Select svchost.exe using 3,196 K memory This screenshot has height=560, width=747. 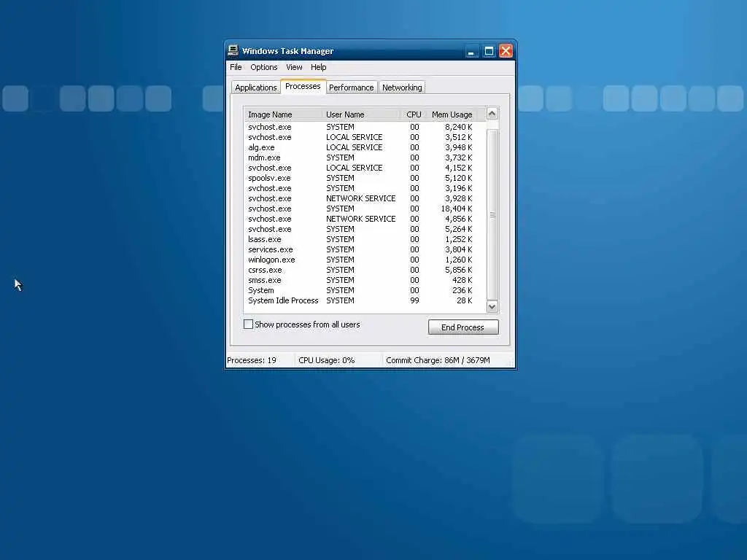360,189
